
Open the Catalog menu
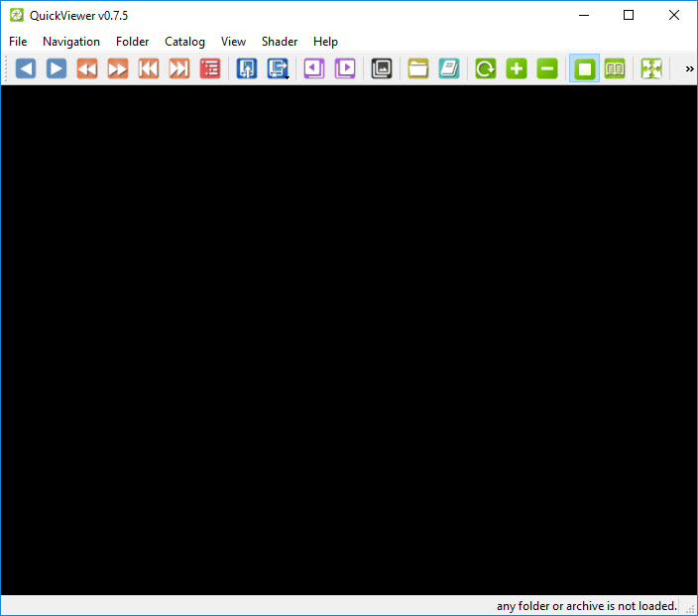(x=184, y=42)
